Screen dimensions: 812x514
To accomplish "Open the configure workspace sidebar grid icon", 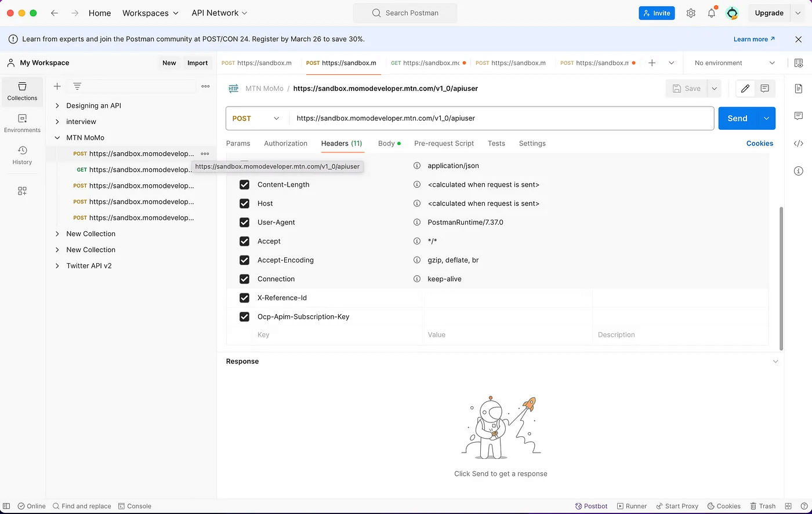I will point(22,191).
